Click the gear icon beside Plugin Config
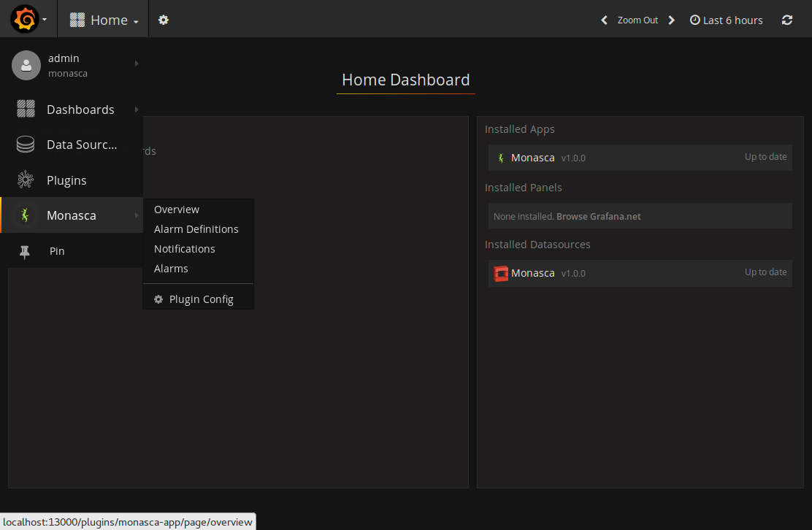This screenshot has width=812, height=530. 158,299
